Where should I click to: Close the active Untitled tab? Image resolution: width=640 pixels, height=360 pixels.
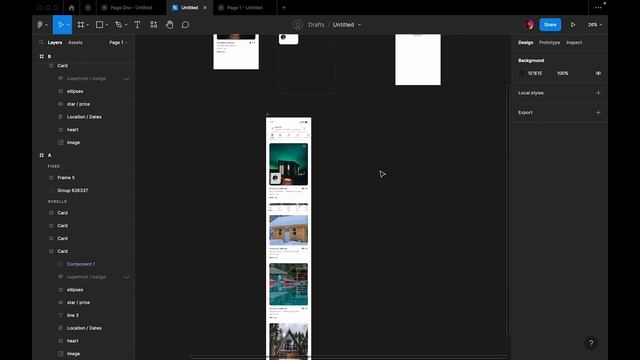205,7
